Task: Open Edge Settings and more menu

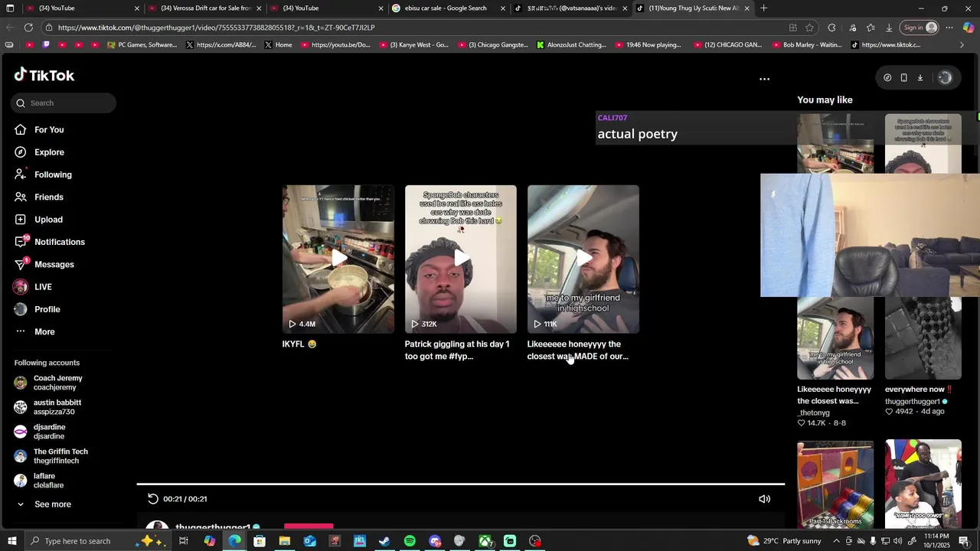Action: coord(949,28)
